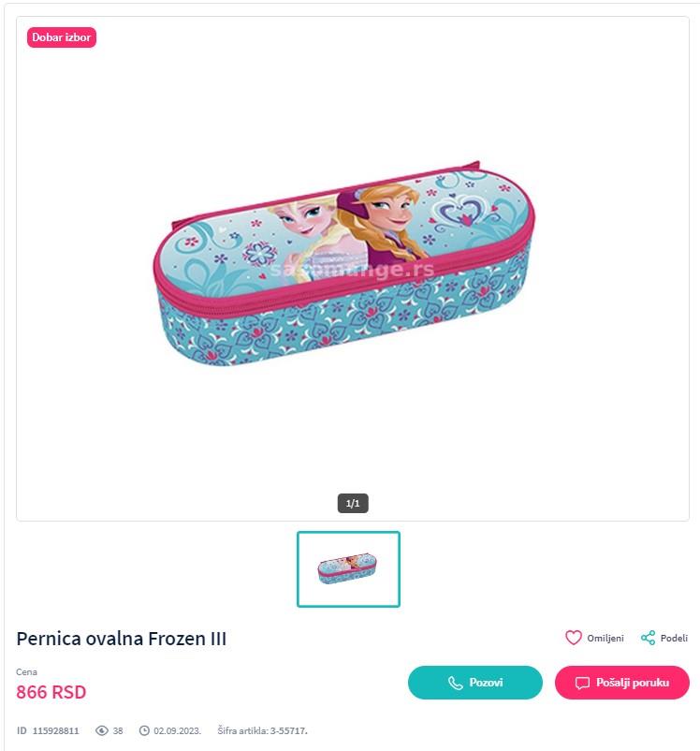The height and width of the screenshot is (751, 700).
Task: Click the Podeli share label
Action: (x=674, y=638)
